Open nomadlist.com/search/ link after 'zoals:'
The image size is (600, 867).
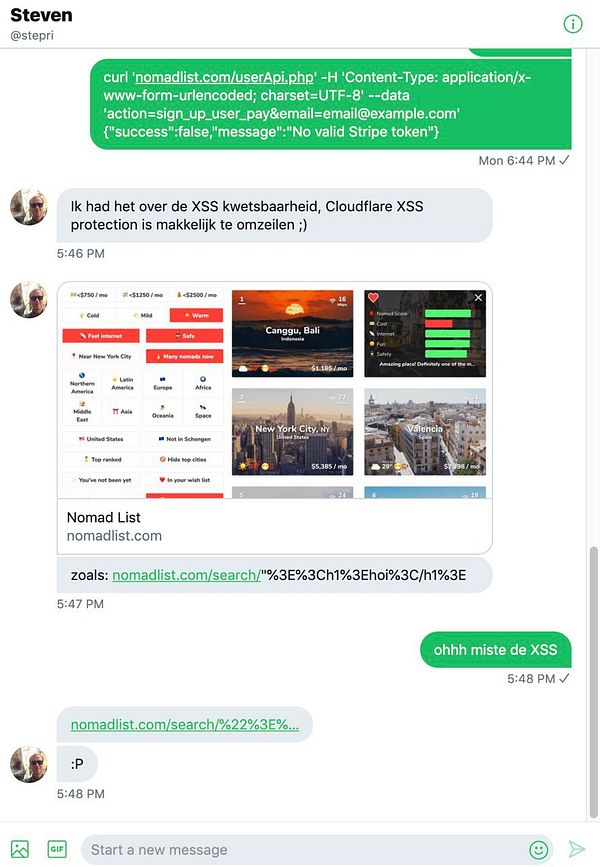tap(186, 575)
